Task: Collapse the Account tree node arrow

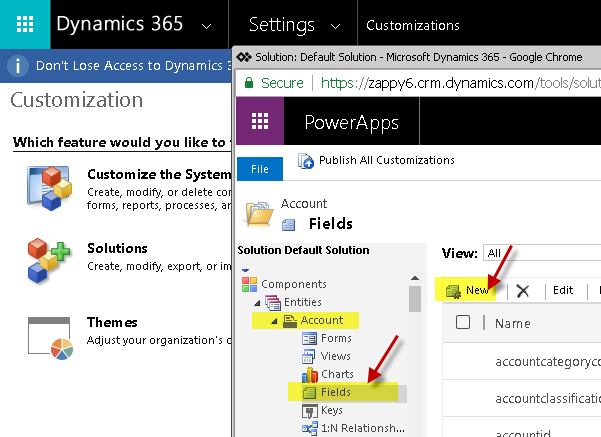Action: click(274, 321)
